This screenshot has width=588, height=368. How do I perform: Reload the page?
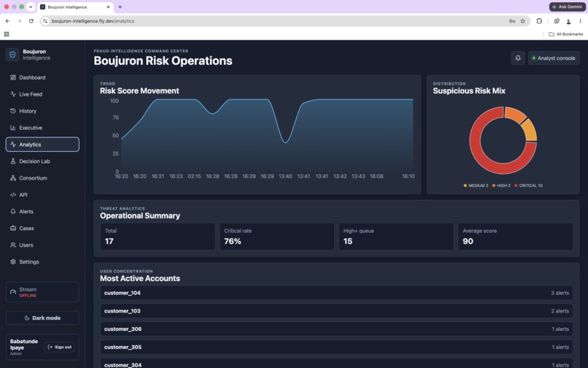(31, 21)
